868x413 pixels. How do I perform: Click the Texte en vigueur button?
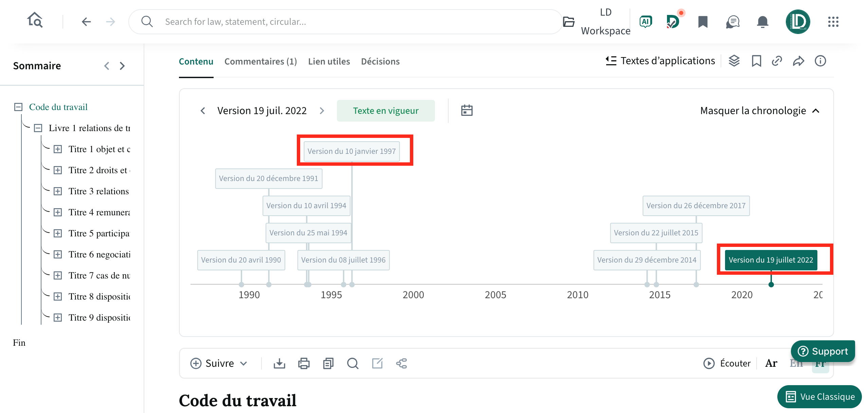[385, 111]
